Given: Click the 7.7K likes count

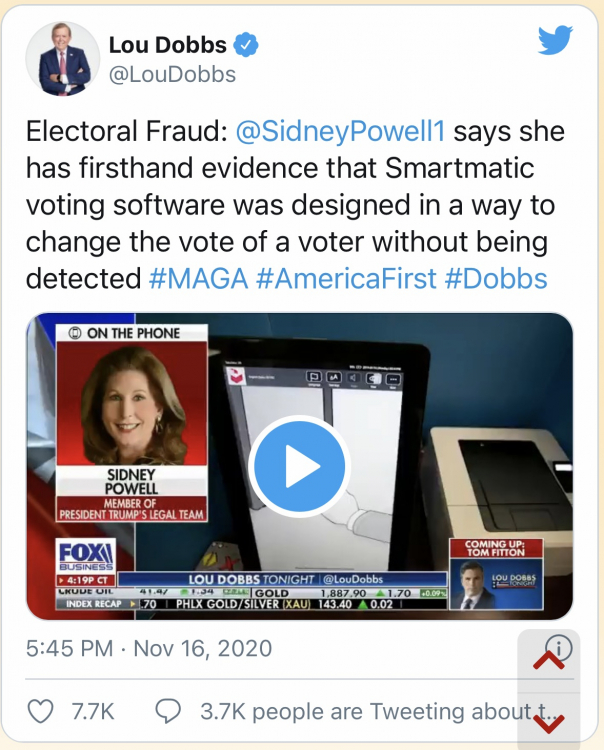Looking at the screenshot, I should click(95, 711).
